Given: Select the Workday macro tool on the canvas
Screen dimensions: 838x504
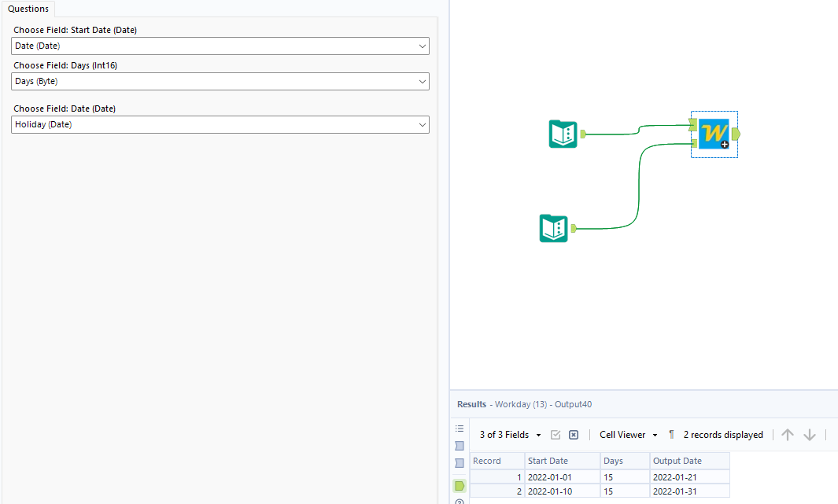Looking at the screenshot, I should pos(714,134).
